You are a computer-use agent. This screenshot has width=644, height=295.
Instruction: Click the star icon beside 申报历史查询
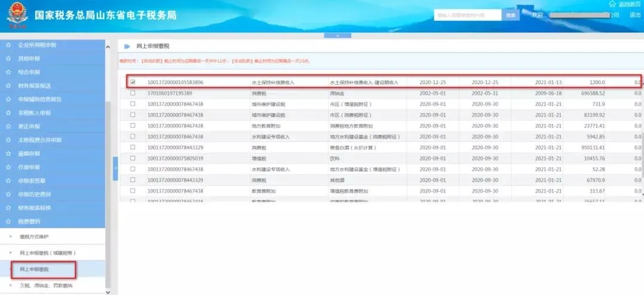click(x=8, y=194)
